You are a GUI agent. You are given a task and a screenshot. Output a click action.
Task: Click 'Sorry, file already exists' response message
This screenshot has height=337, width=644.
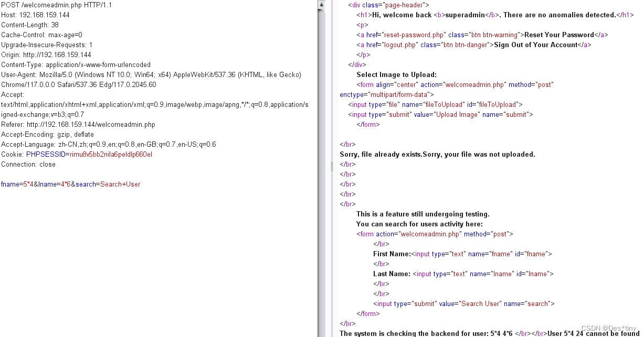click(x=437, y=155)
